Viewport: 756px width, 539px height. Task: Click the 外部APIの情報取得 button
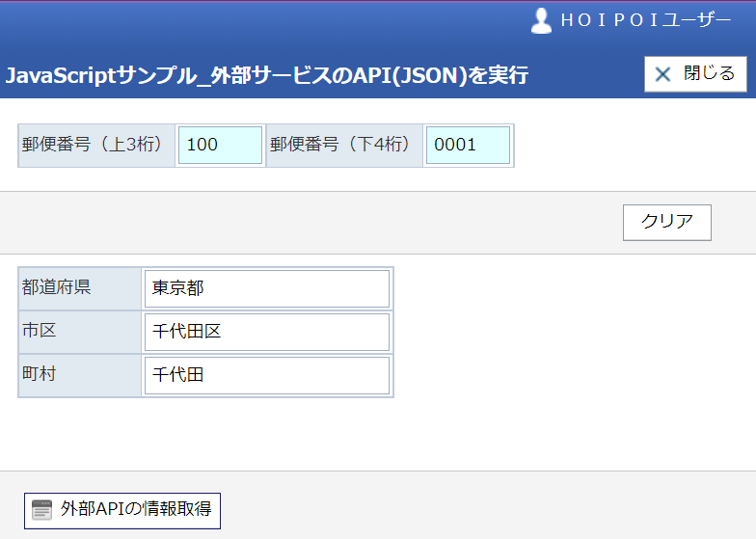click(x=122, y=511)
